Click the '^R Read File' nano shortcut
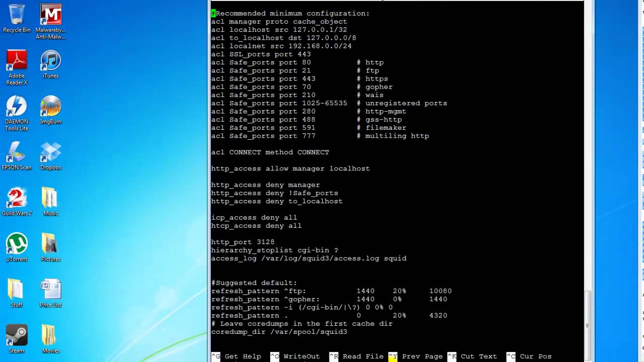Screen dimensions: 644x362 click(356, 356)
